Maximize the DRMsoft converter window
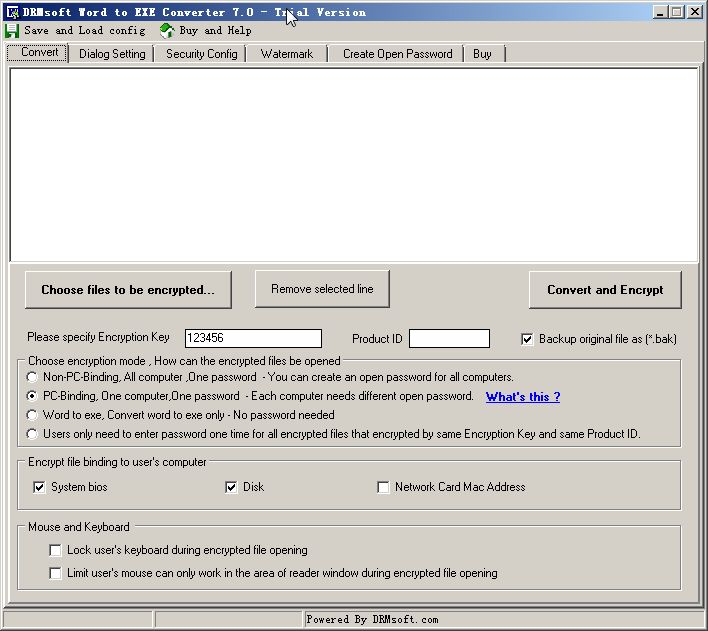 [677, 12]
